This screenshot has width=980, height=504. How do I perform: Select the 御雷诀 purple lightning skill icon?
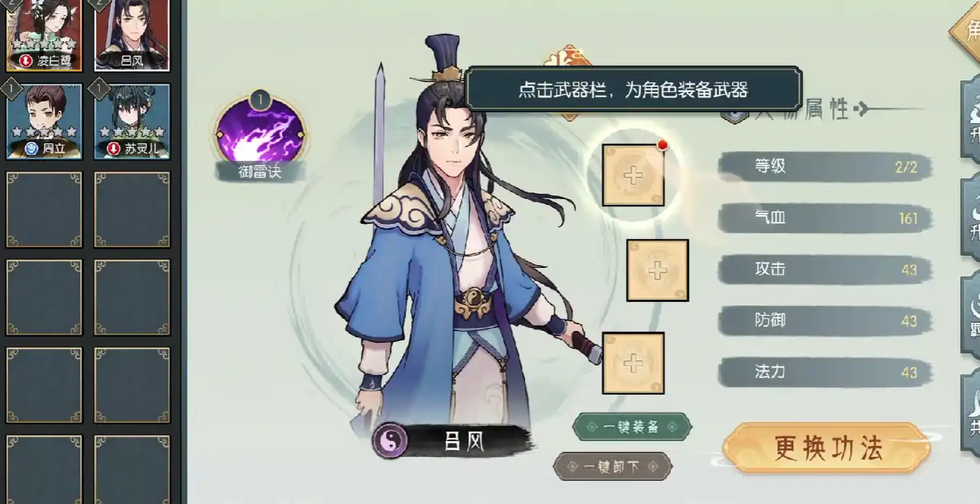[261, 133]
